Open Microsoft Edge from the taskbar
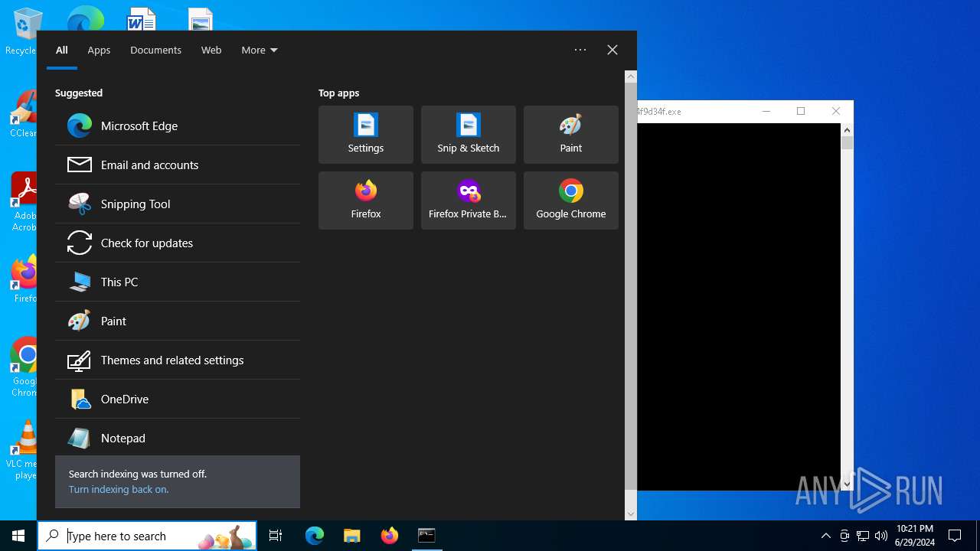The height and width of the screenshot is (551, 980). (315, 536)
